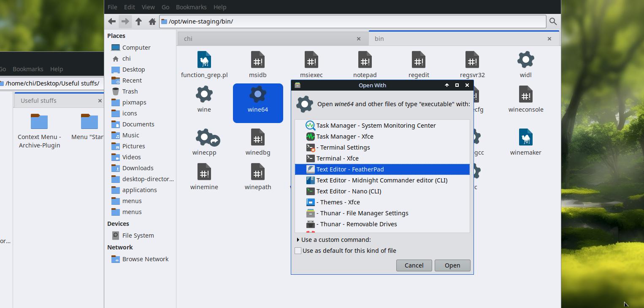Select the winemaker Perl file icon
This screenshot has width=644, height=308.
click(x=526, y=137)
